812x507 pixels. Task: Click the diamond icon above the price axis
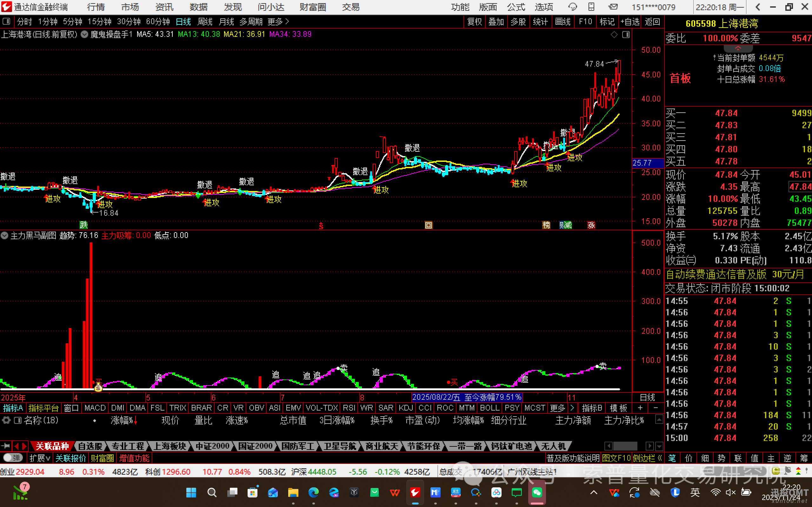(x=614, y=35)
